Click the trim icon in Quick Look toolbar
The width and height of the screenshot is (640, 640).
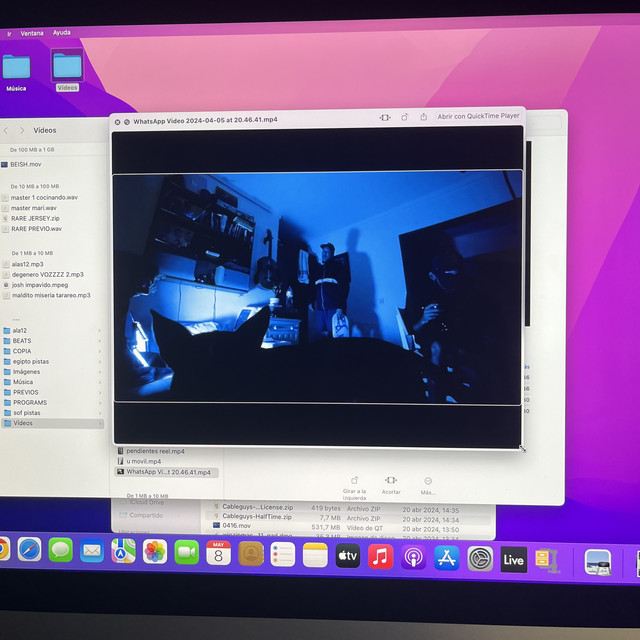pos(385,117)
